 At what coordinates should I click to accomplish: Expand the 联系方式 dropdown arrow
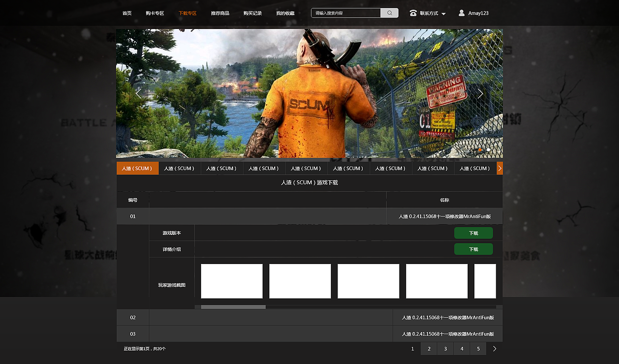[x=443, y=14]
